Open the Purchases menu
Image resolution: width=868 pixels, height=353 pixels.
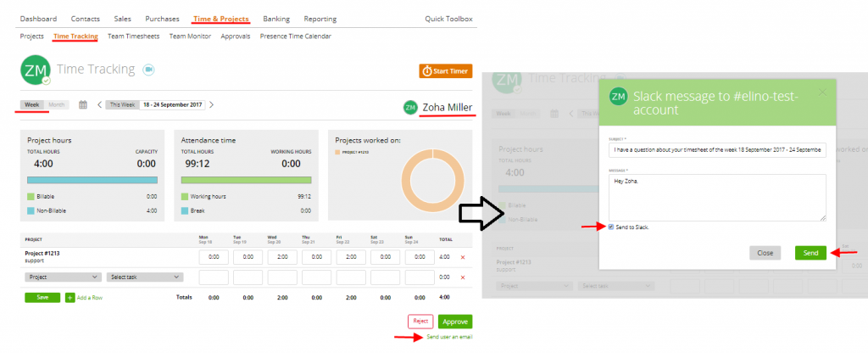click(x=162, y=19)
